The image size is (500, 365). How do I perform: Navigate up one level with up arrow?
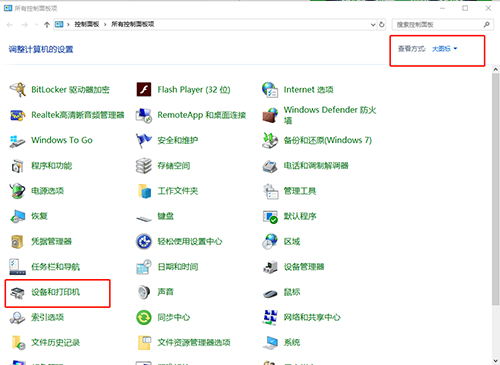pos(47,25)
